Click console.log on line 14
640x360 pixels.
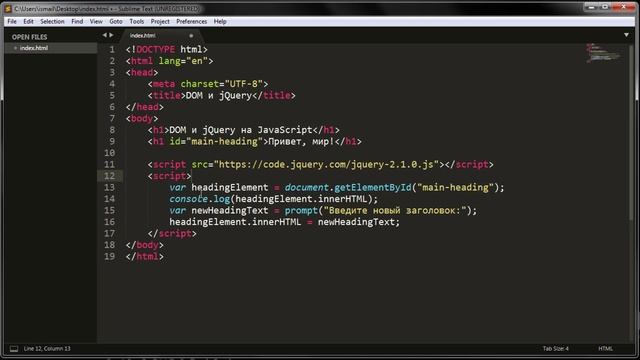(200, 199)
